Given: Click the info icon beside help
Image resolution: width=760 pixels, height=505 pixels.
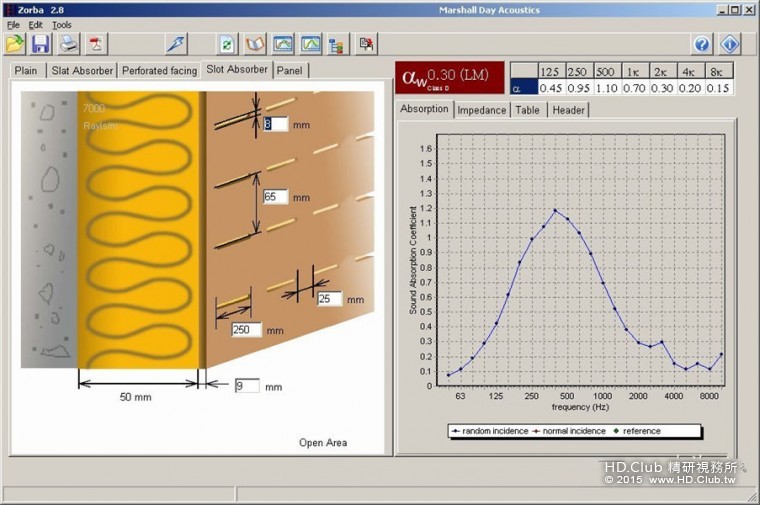Looking at the screenshot, I should click(x=730, y=44).
